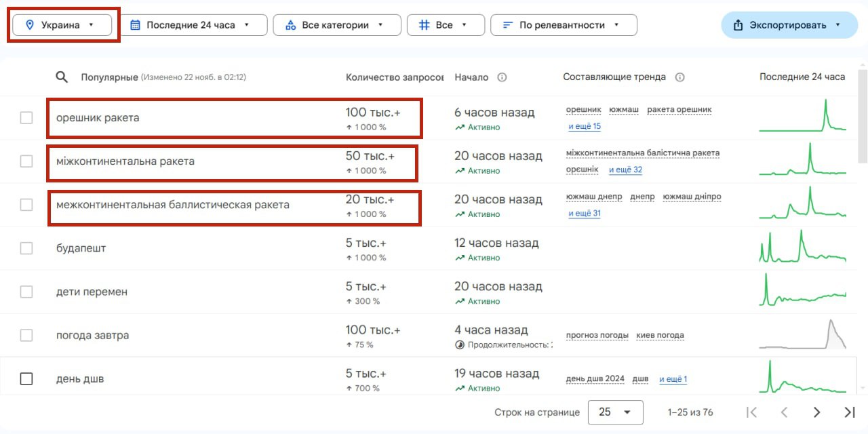This screenshot has height=434, width=868.
Task: Open По релевантности sort menu
Action: tap(564, 25)
